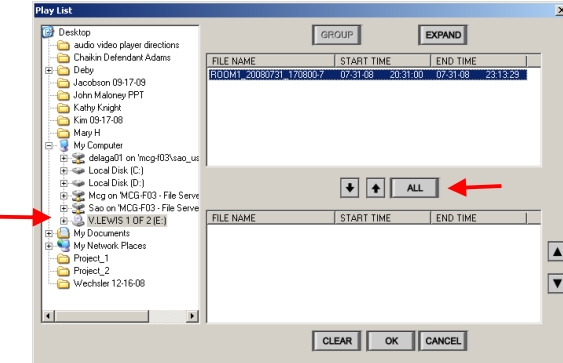Click END TIME header in lower list
Viewport: 563px width, 363px height.
[479, 218]
